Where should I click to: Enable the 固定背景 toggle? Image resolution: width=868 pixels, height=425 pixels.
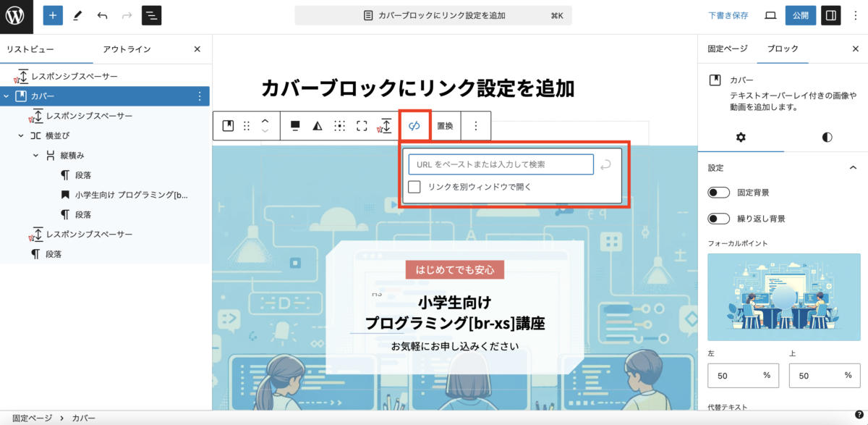click(x=718, y=192)
